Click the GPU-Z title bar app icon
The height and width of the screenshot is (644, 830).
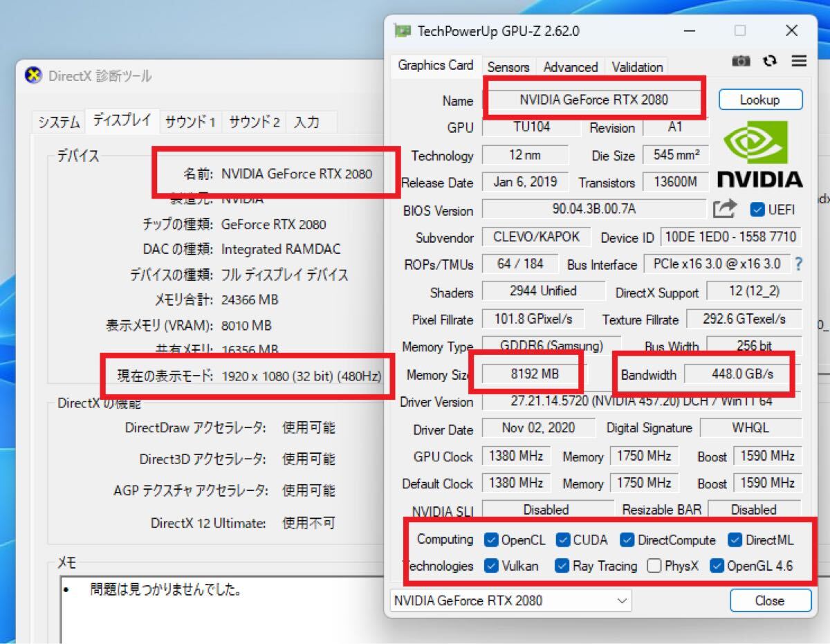pos(402,31)
